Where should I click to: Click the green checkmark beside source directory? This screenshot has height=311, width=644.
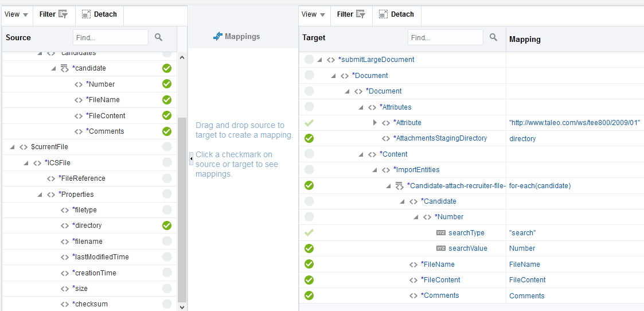pos(167,226)
